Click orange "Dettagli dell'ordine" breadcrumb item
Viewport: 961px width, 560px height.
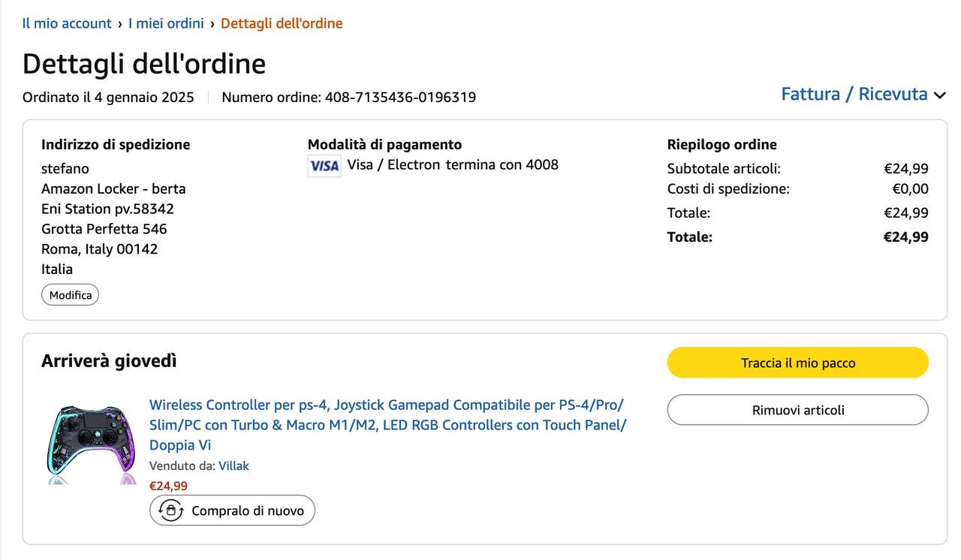(x=282, y=23)
